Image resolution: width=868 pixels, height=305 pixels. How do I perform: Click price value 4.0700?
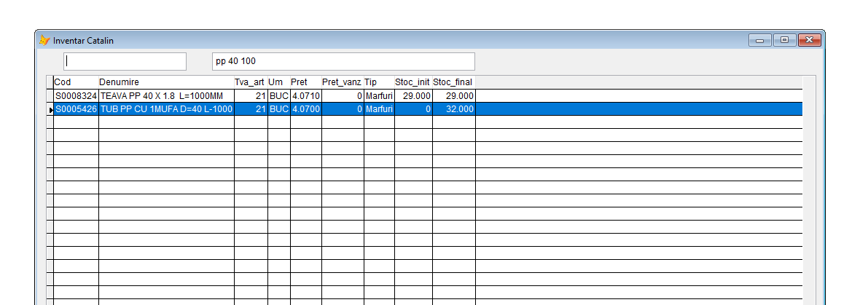(x=305, y=109)
